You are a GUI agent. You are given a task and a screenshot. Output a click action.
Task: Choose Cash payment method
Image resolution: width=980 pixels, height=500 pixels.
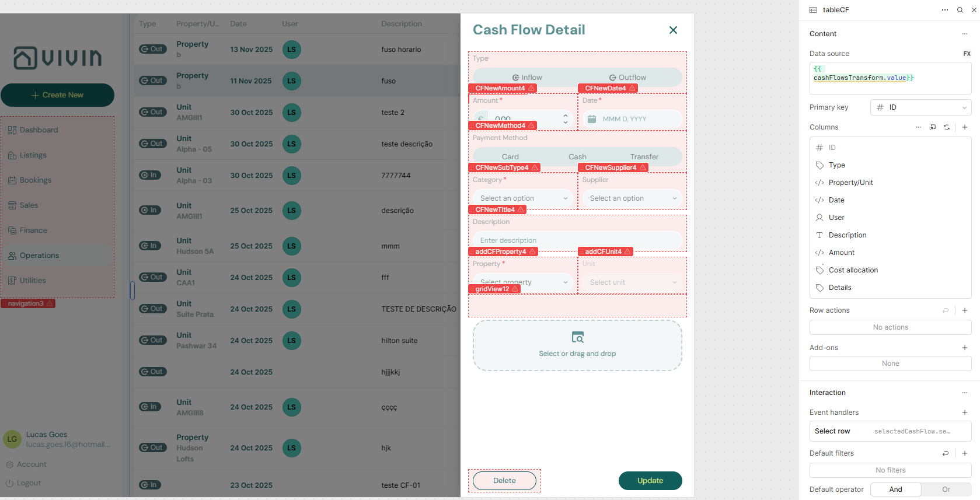click(577, 157)
